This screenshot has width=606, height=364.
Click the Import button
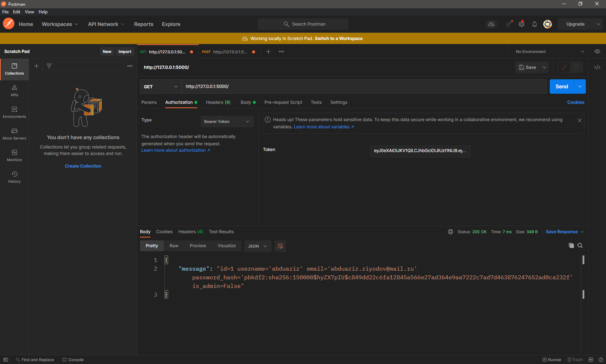pyautogui.click(x=125, y=52)
